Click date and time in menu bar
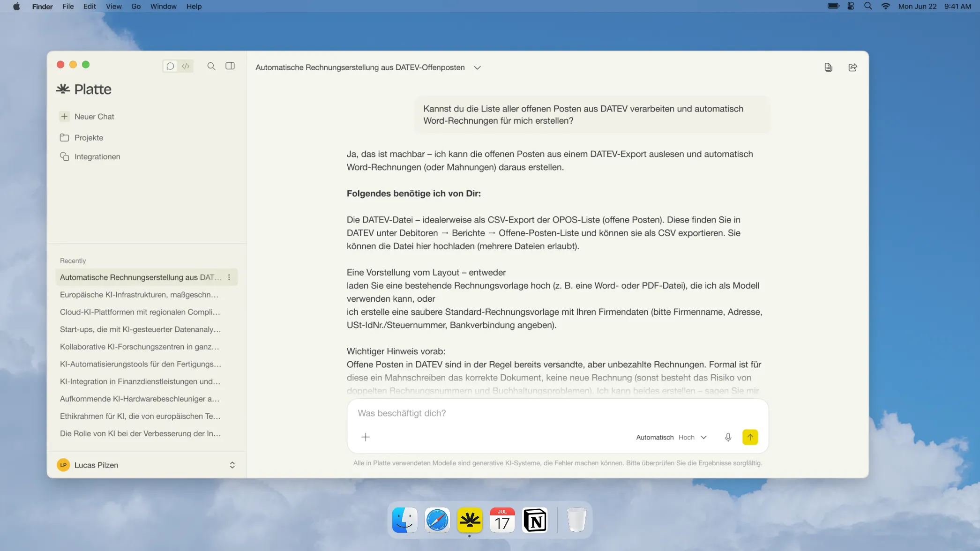This screenshot has height=551, width=980. pos(935,6)
